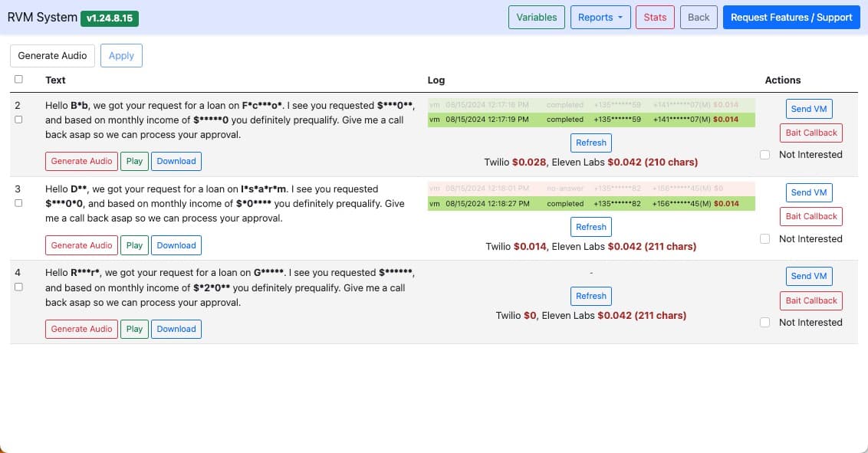Screen dimensions: 868x453
Task: Refresh the log for row 4
Action: tap(591, 296)
